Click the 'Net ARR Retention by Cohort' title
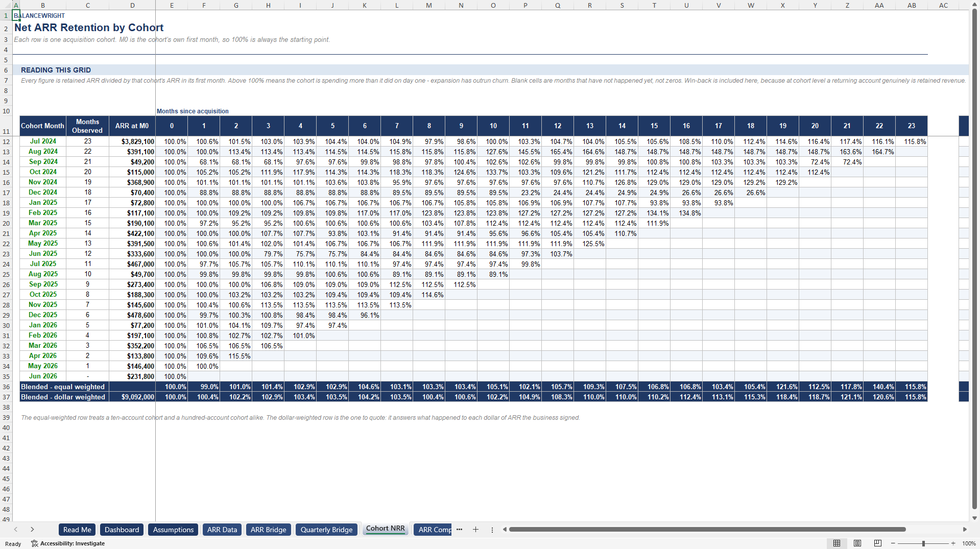Screen dimensions: 980x549 pyautogui.click(x=89, y=28)
